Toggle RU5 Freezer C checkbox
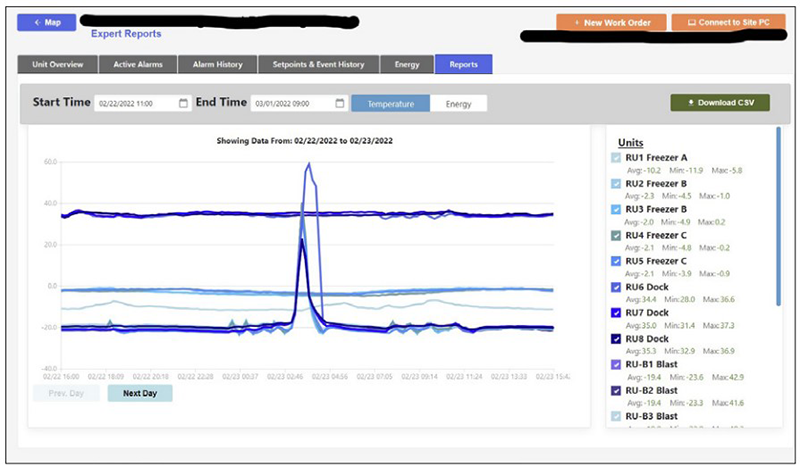This screenshot has width=800, height=467. point(616,261)
